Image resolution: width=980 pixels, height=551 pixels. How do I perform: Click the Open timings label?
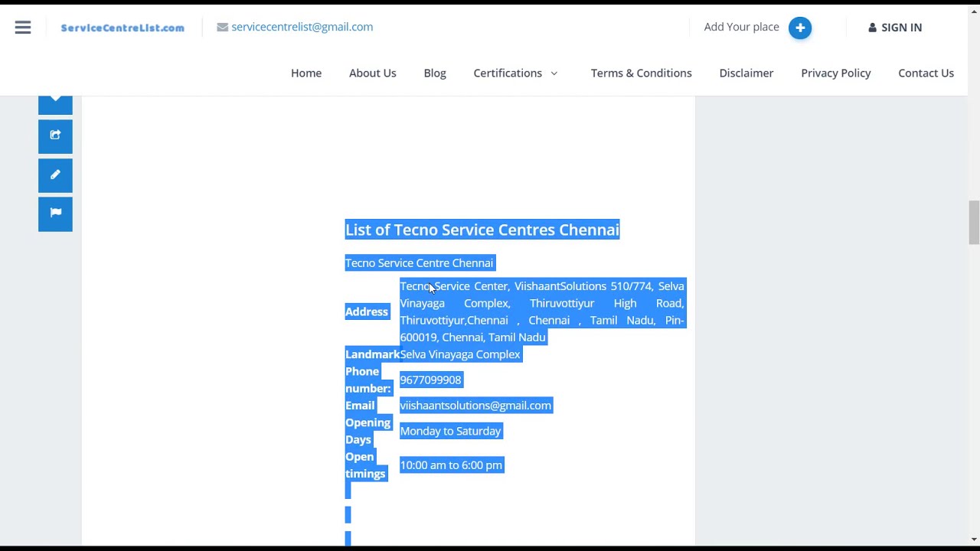pos(365,465)
